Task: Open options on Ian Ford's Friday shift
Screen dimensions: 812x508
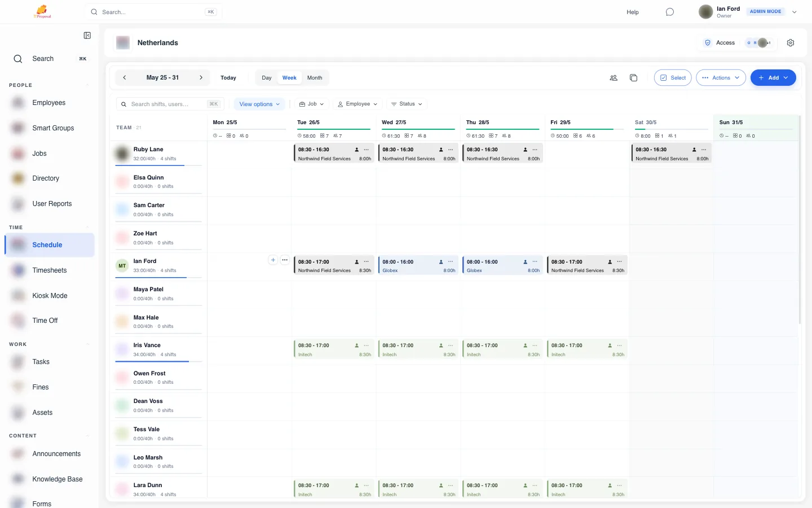Action: click(x=619, y=262)
